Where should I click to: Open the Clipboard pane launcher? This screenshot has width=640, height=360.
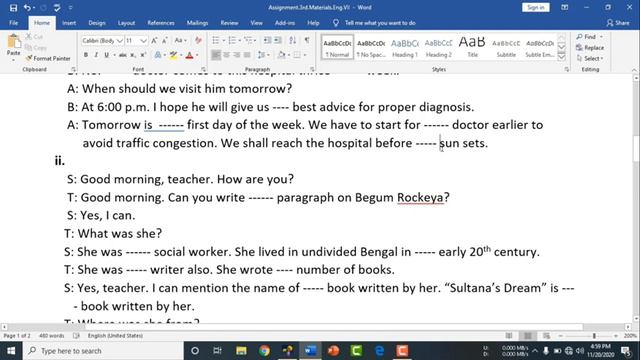coord(73,69)
